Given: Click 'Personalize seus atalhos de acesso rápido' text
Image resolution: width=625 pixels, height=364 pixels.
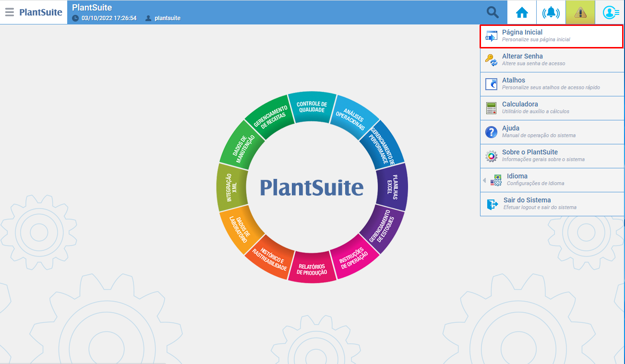Looking at the screenshot, I should [551, 87].
